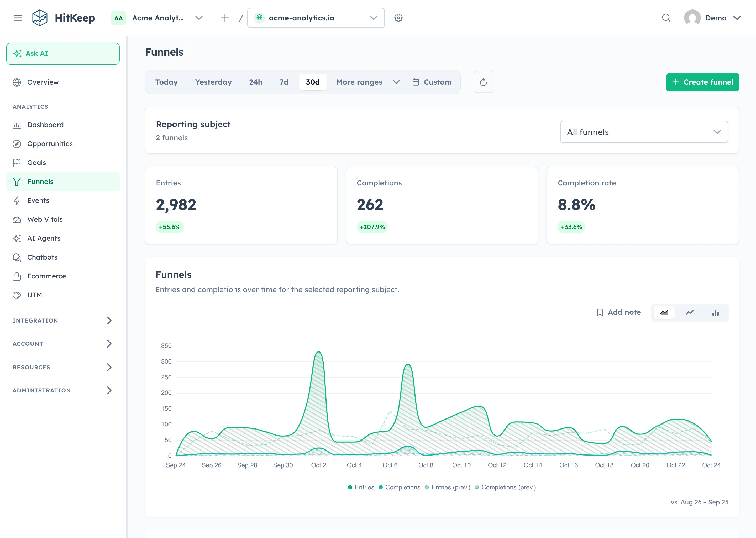Select Funnels in the sidebar
The width and height of the screenshot is (756, 538).
coord(63,182)
